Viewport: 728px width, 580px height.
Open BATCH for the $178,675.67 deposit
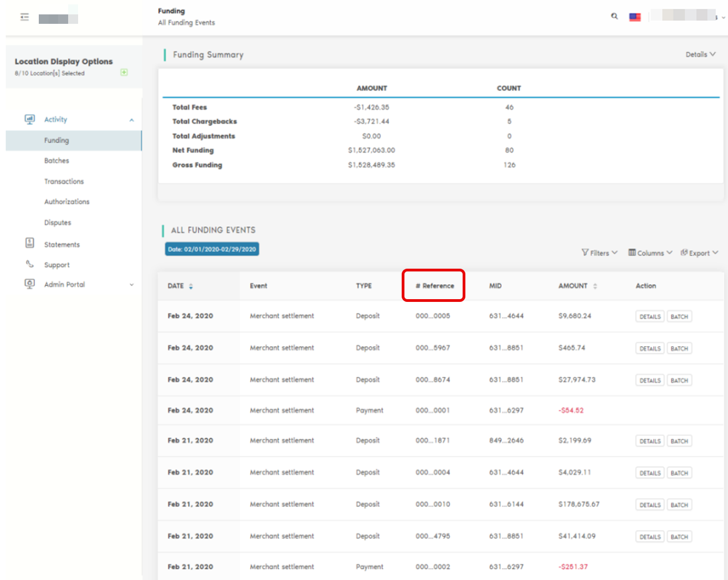tap(679, 505)
